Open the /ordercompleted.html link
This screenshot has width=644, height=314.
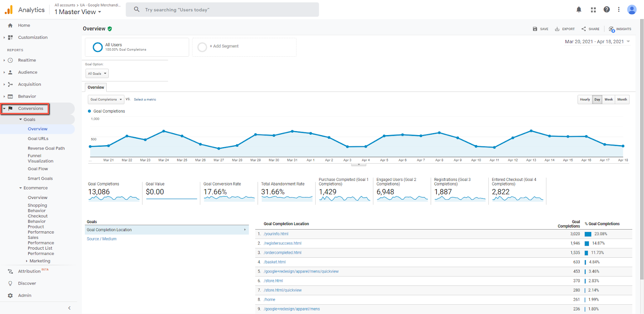pos(283,253)
